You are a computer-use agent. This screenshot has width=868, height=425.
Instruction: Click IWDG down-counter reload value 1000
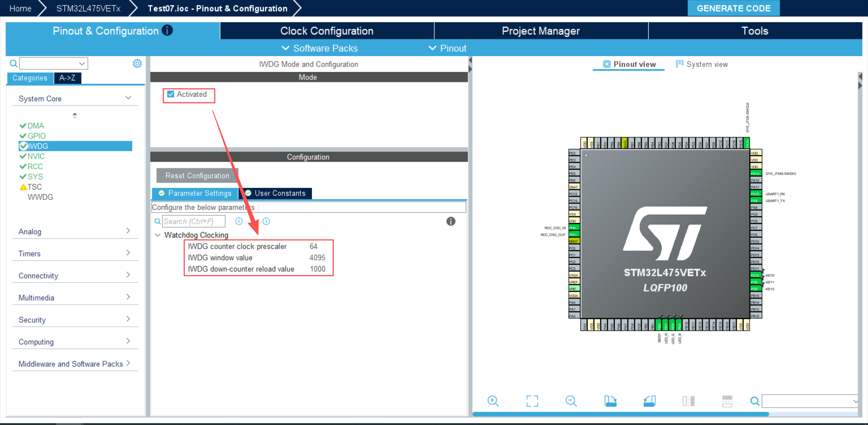coord(317,269)
